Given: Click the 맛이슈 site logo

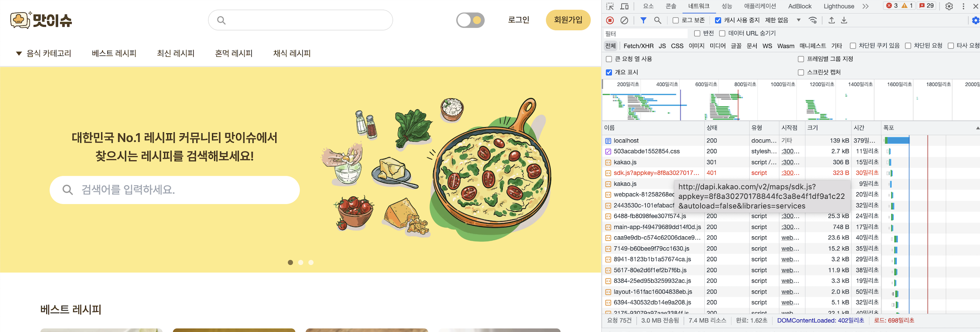Looking at the screenshot, I should tap(41, 20).
